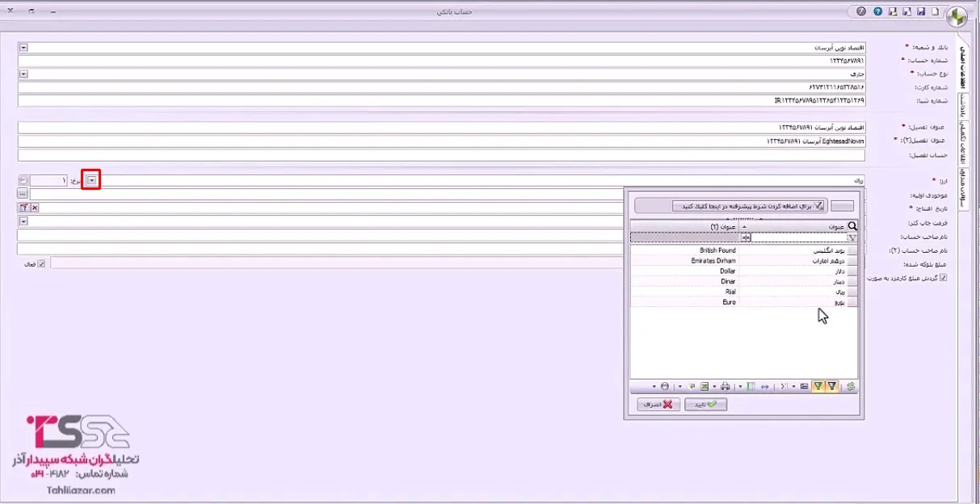
Task: Select the Dollar row selector box
Action: [x=852, y=271]
